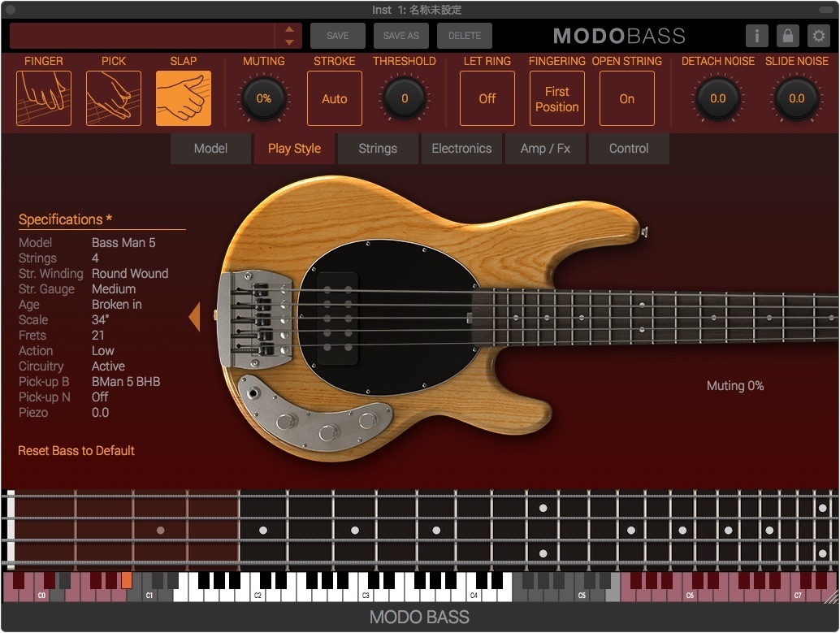Screen dimensions: 840x633
Task: Click the Broken in age value
Action: (x=117, y=305)
